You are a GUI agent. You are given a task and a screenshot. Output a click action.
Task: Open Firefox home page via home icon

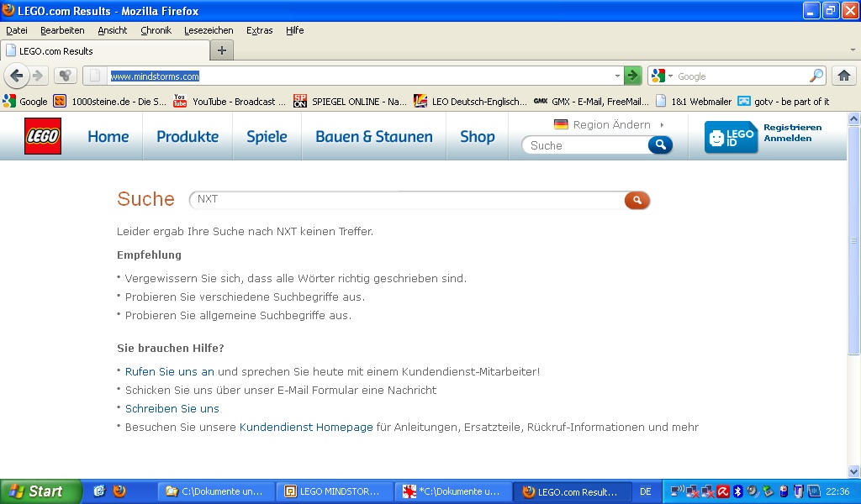[x=844, y=76]
